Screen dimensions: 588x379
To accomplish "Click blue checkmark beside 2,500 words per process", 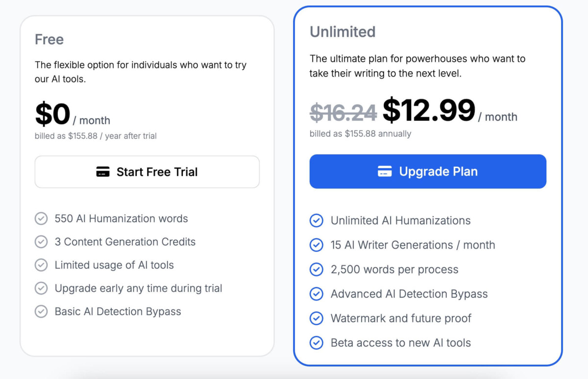I will [317, 270].
